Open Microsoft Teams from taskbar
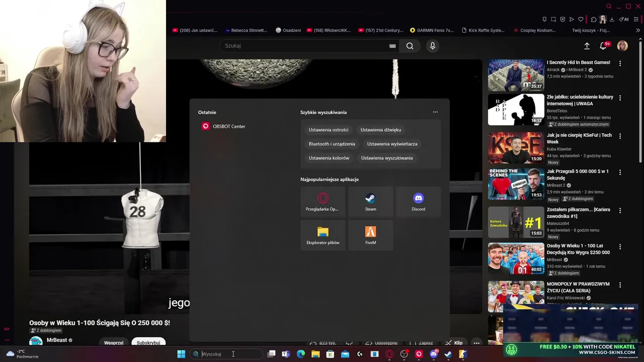 click(x=286, y=354)
